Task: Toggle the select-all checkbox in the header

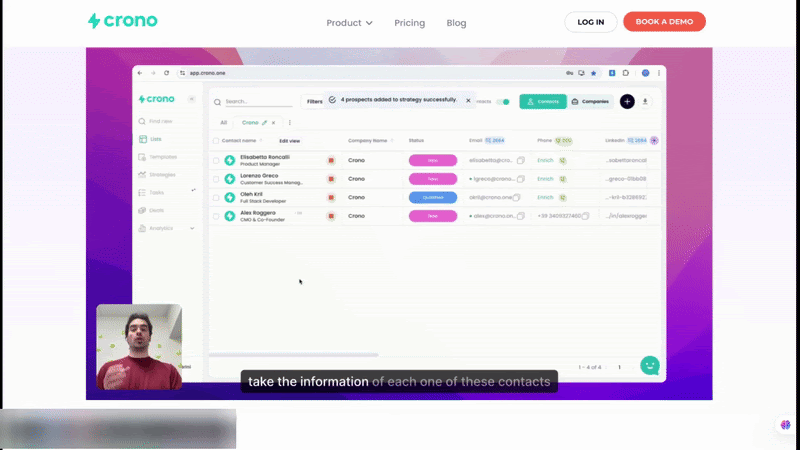Action: pos(216,141)
